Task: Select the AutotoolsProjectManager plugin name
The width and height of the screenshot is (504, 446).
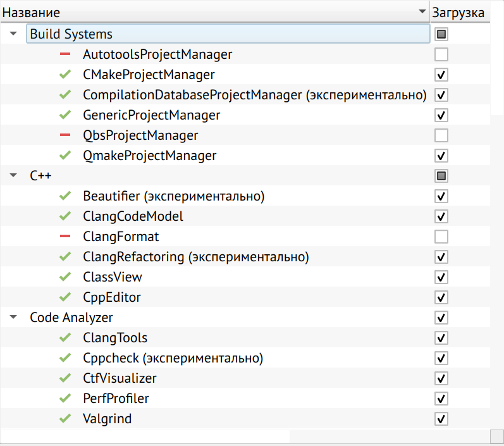Action: (x=157, y=54)
